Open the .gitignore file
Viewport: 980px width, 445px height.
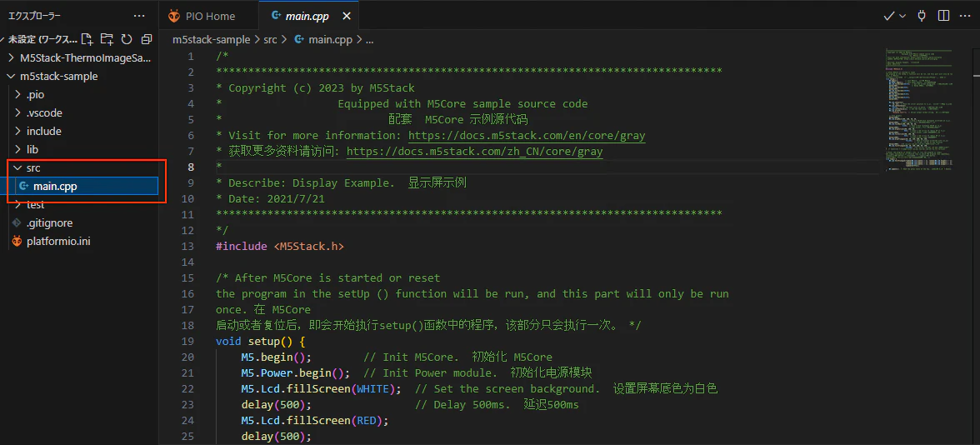(x=79, y=222)
